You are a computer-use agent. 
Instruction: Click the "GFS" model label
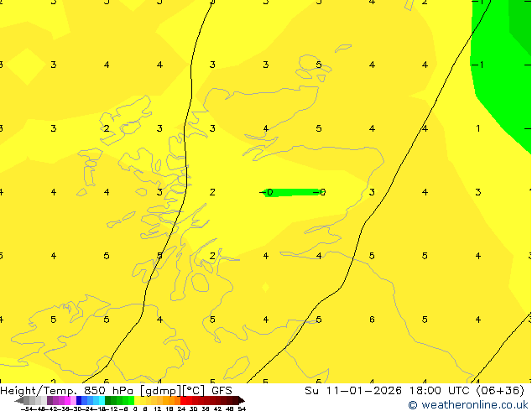(x=222, y=391)
